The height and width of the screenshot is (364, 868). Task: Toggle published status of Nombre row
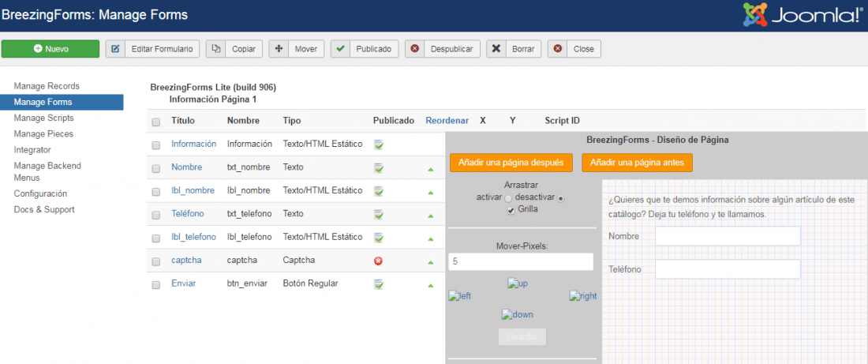[x=379, y=168]
